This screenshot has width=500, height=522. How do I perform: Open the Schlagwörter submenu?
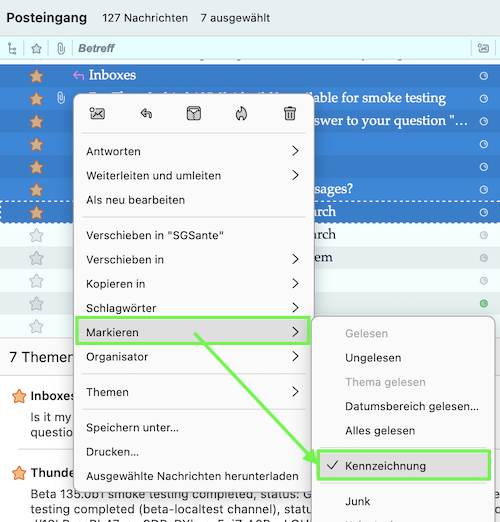coord(193,308)
